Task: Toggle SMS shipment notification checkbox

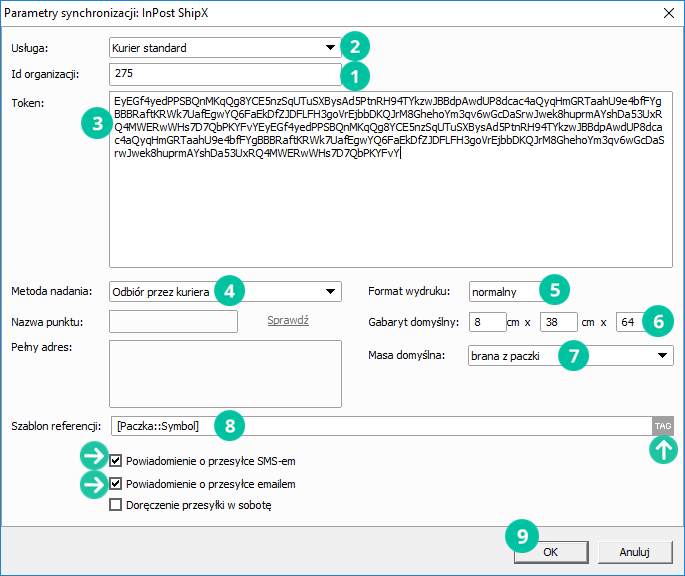Action: [115, 461]
